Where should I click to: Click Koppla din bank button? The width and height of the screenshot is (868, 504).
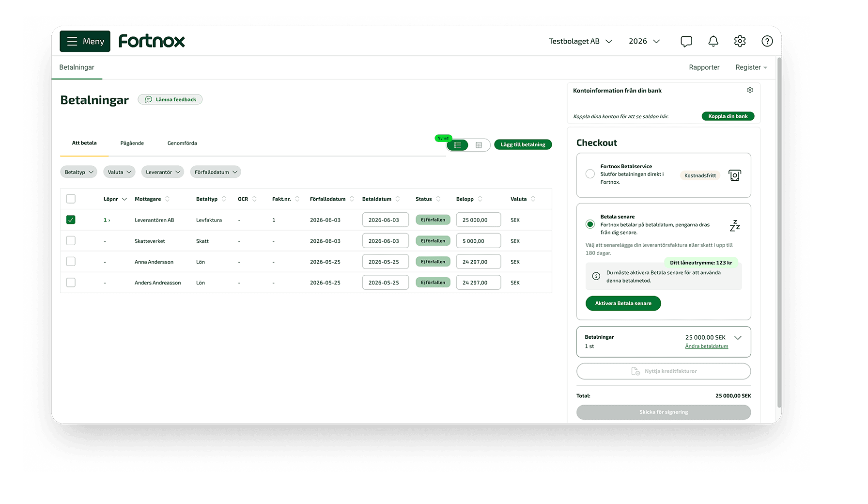(x=728, y=116)
